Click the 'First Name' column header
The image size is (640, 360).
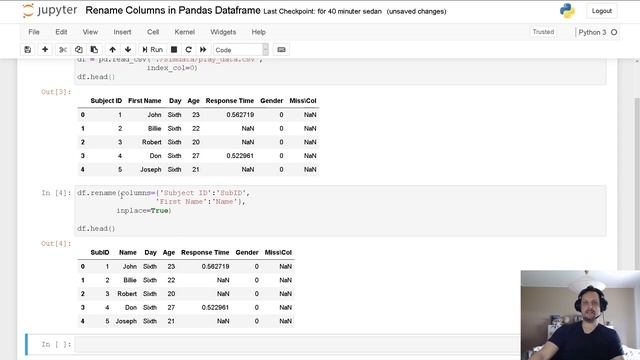pyautogui.click(x=144, y=101)
